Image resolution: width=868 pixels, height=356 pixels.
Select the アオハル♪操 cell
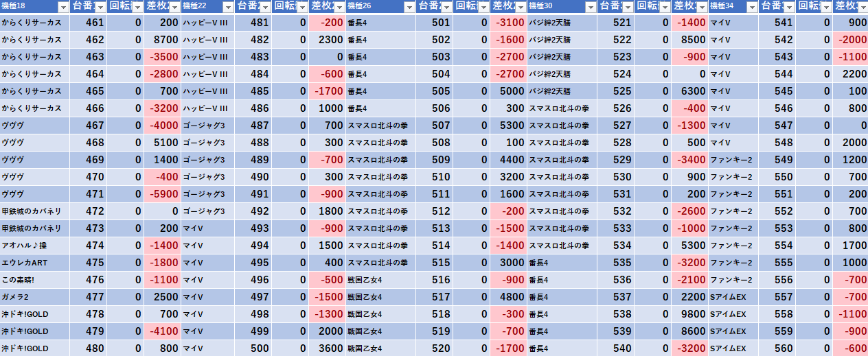click(35, 246)
